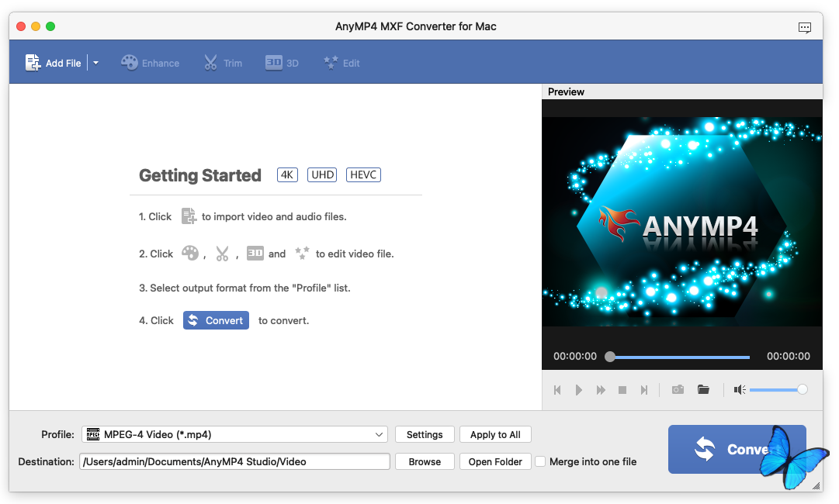Click the Settings button
This screenshot has width=839, height=504.
tap(425, 434)
